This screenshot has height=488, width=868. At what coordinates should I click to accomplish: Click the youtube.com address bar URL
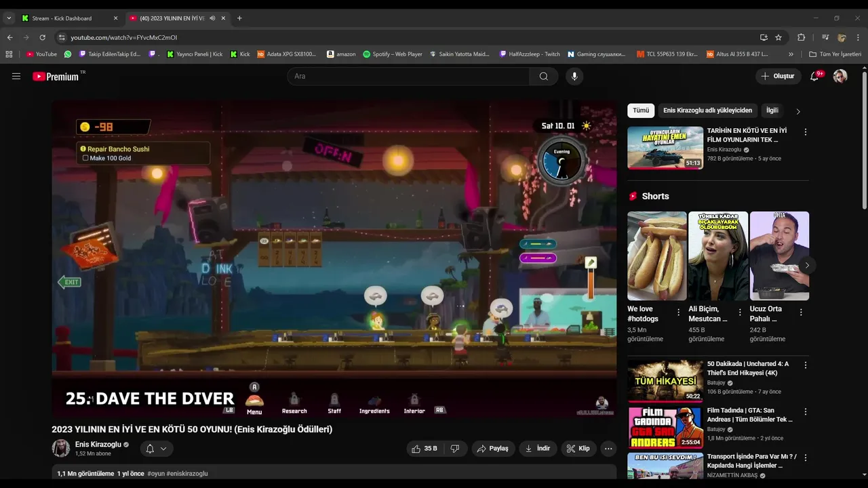click(124, 37)
